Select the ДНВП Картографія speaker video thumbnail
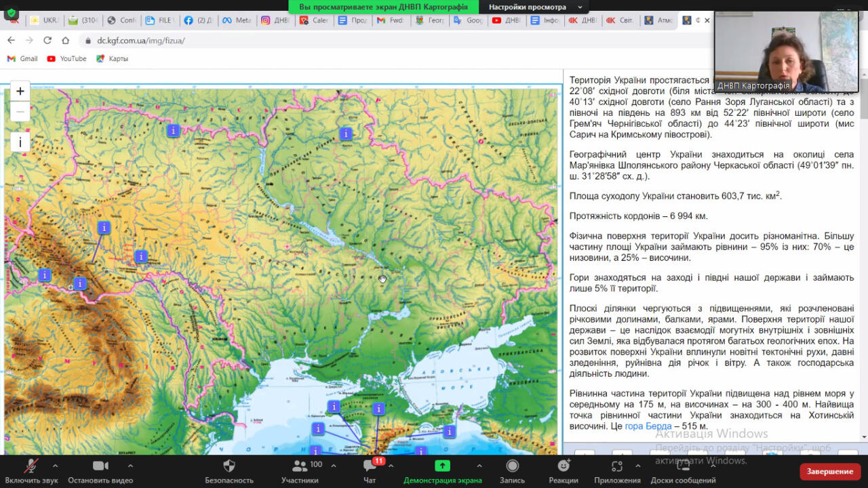The image size is (868, 488). coord(787,52)
